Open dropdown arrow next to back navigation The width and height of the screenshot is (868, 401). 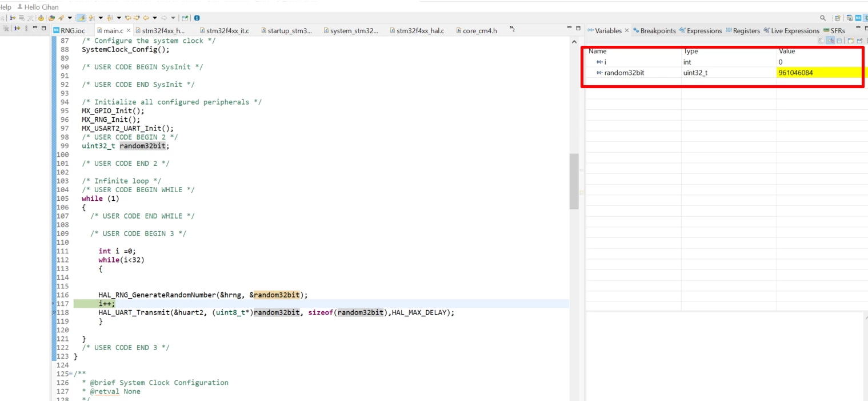[154, 18]
